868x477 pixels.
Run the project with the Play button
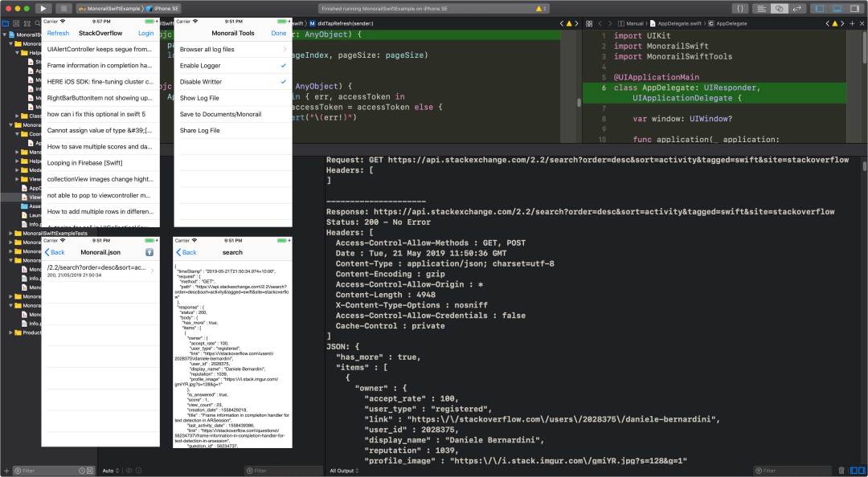(43, 8)
